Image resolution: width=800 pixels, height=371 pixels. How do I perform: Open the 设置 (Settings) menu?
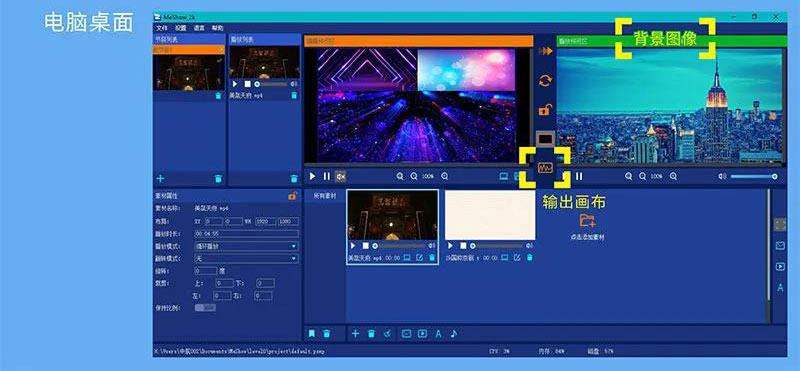click(x=181, y=28)
